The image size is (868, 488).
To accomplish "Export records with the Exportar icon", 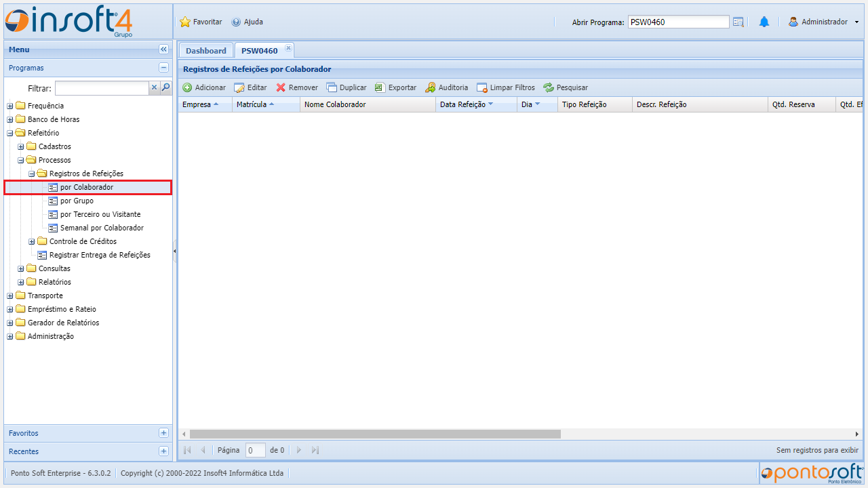I will tap(380, 87).
